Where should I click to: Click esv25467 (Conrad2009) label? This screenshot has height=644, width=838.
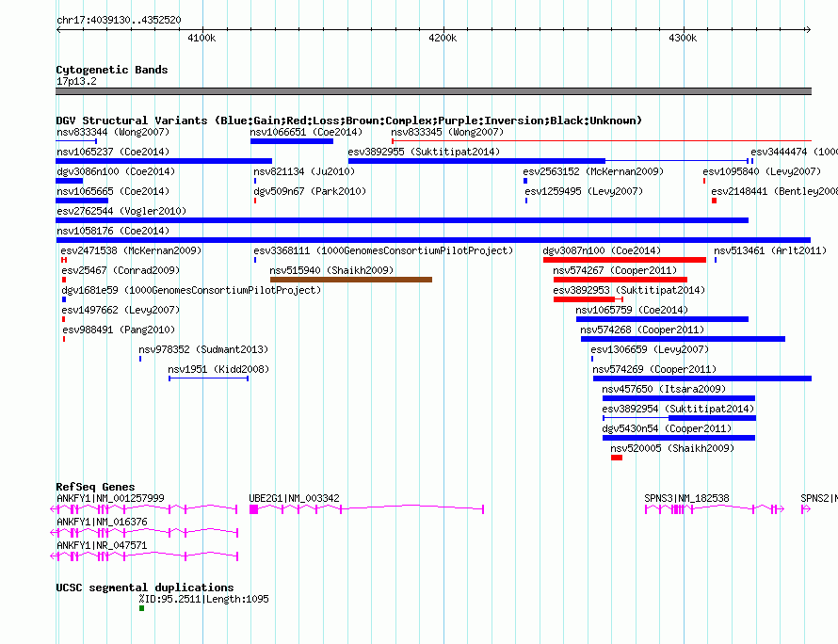[x=121, y=270]
